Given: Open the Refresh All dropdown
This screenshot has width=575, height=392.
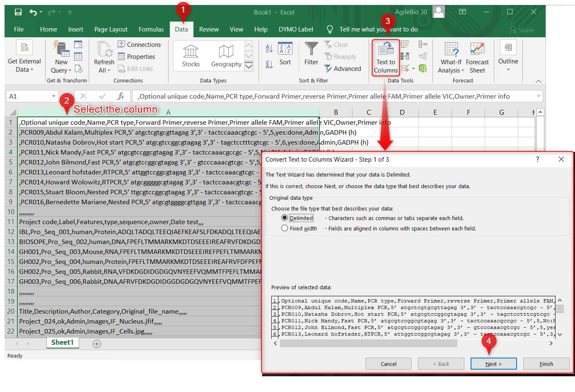Looking at the screenshot, I should 104,66.
